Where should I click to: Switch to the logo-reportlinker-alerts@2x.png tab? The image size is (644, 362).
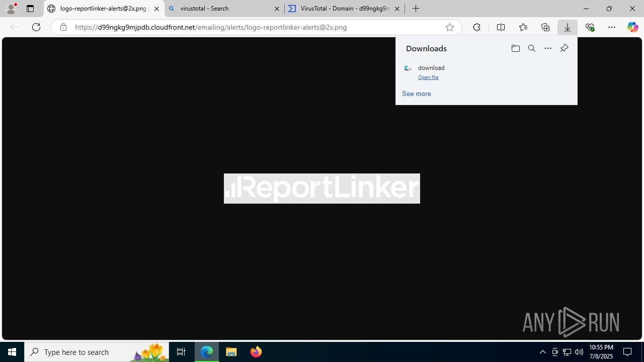pyautogui.click(x=103, y=9)
